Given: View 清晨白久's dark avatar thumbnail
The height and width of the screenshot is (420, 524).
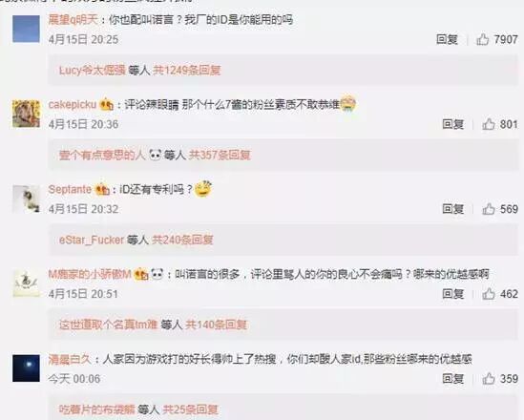Looking at the screenshot, I should 26,368.
